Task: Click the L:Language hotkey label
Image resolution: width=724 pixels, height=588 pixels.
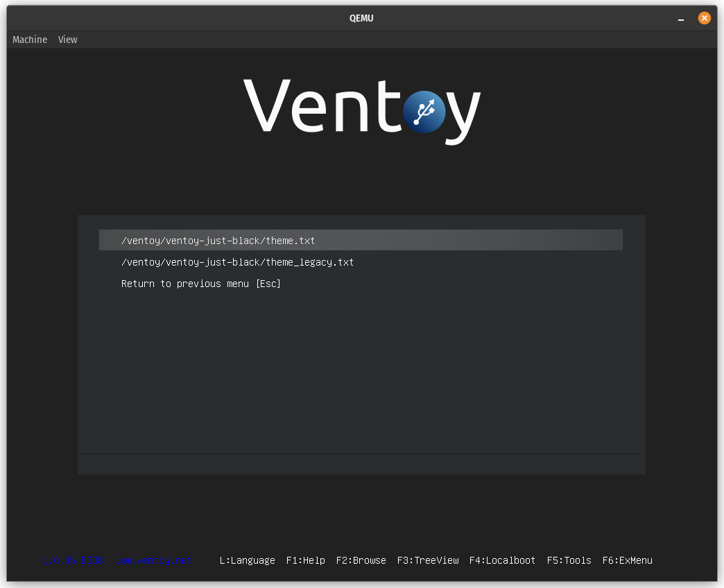Action: (248, 560)
